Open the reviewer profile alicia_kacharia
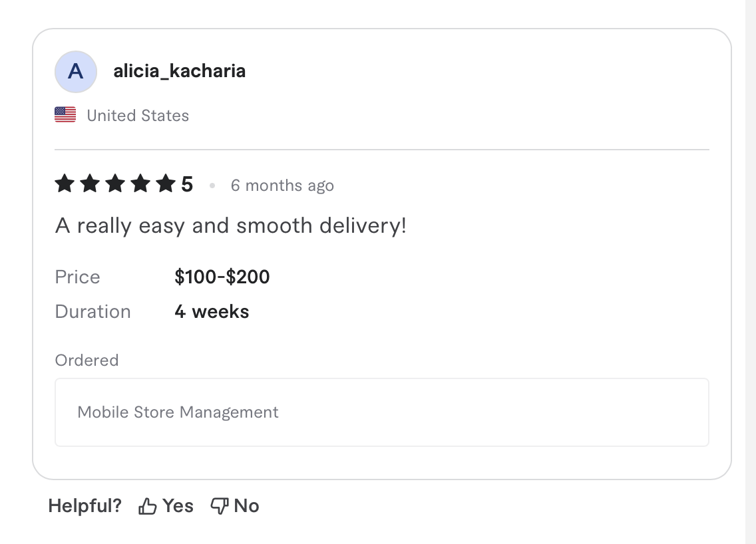The image size is (756, 544). pos(179,71)
